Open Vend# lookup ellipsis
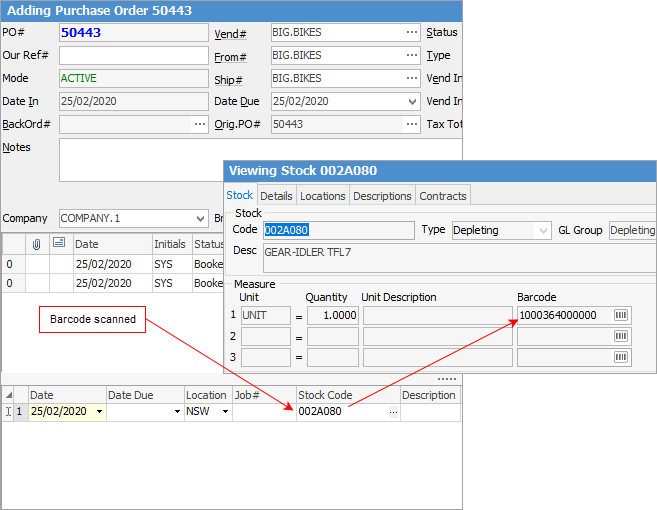Image resolution: width=657 pixels, height=510 pixels. [x=412, y=32]
